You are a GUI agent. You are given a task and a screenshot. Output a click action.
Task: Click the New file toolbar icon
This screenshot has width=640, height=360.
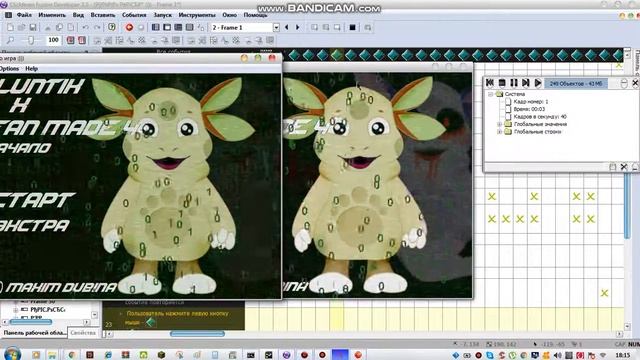[x=10, y=27]
